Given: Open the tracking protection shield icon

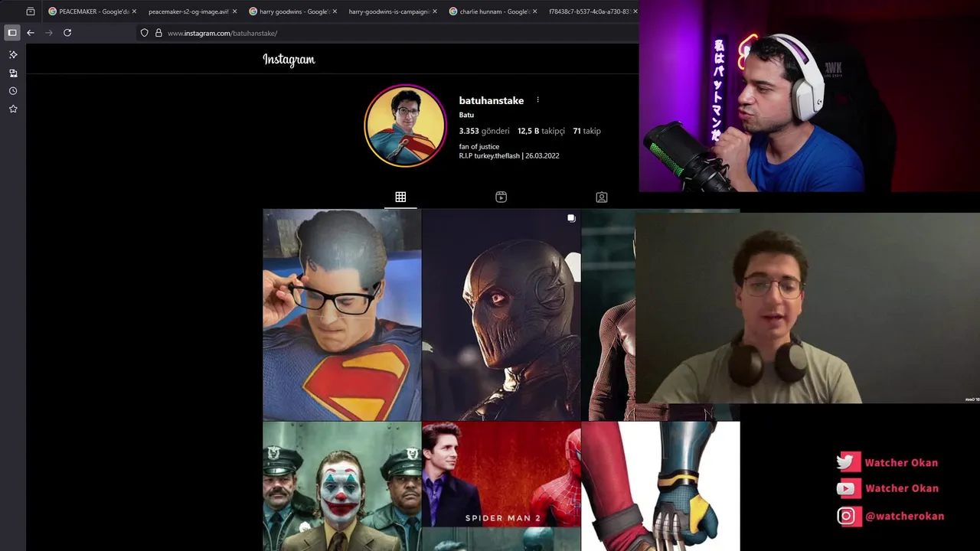Looking at the screenshot, I should [x=144, y=33].
